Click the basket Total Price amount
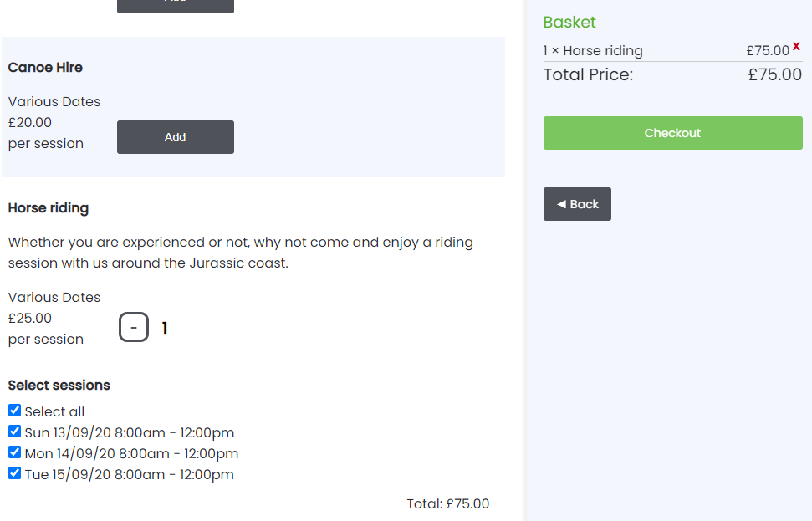The height and width of the screenshot is (521, 812). pyautogui.click(x=774, y=74)
